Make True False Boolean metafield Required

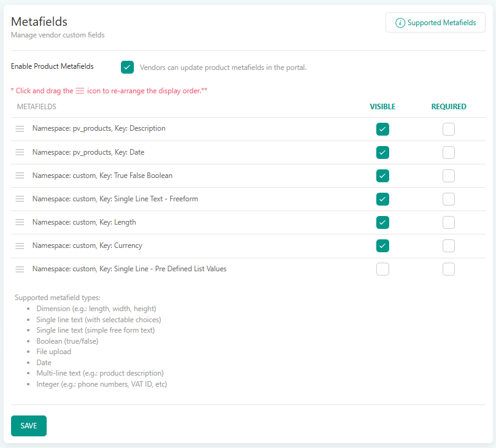pyautogui.click(x=449, y=176)
